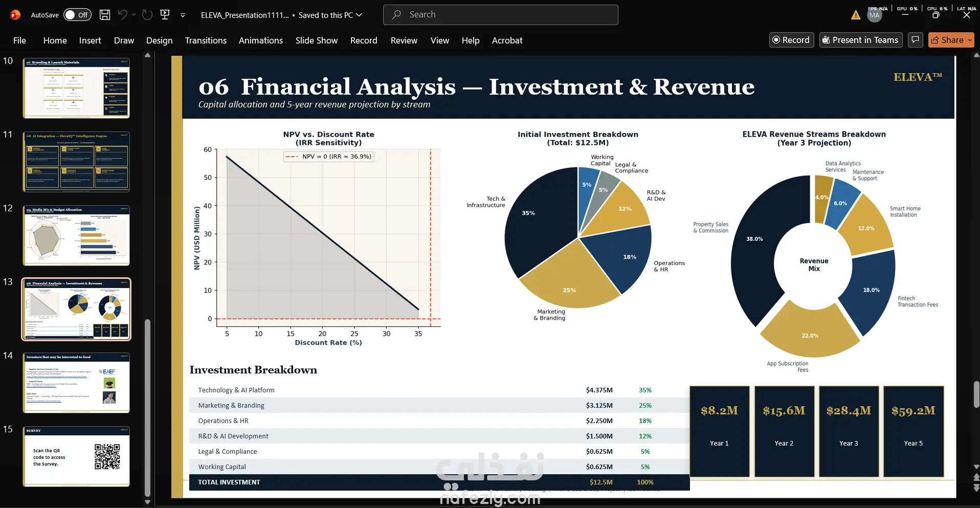
Task: Click the ELEVA logo text on slide
Action: tap(918, 77)
